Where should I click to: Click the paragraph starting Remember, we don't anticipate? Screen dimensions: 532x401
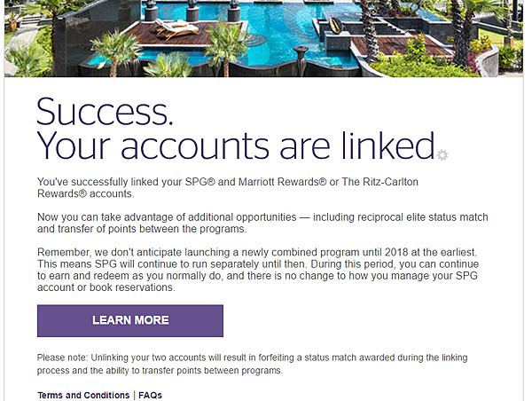coord(258,270)
